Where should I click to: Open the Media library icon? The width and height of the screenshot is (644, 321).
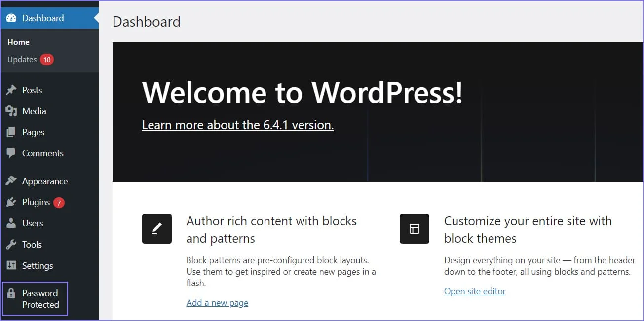[x=12, y=111]
